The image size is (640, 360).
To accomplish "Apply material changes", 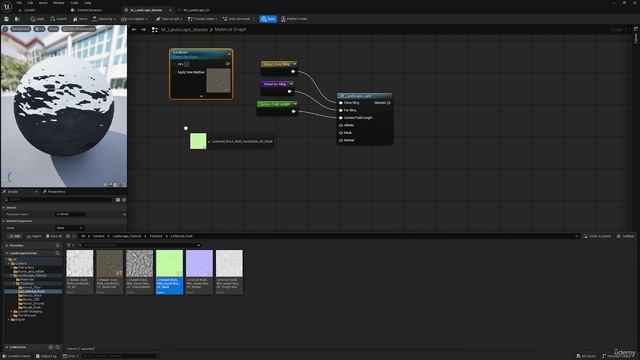I will point(38,19).
